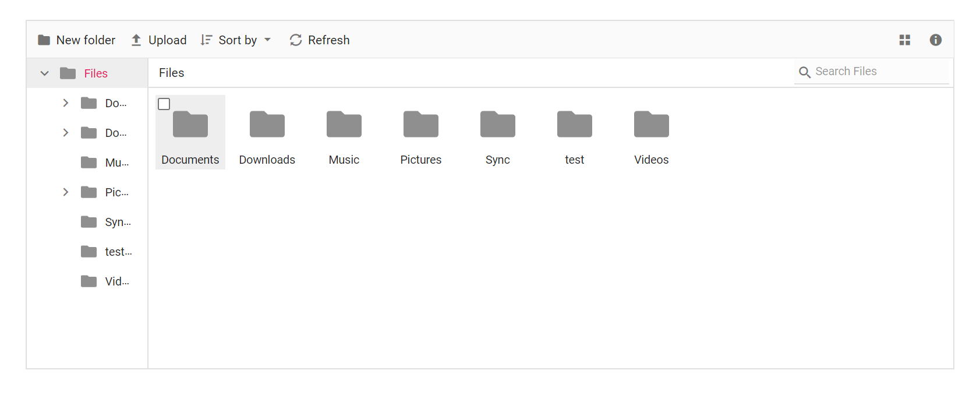
Task: Select the test folder icon
Action: click(575, 124)
